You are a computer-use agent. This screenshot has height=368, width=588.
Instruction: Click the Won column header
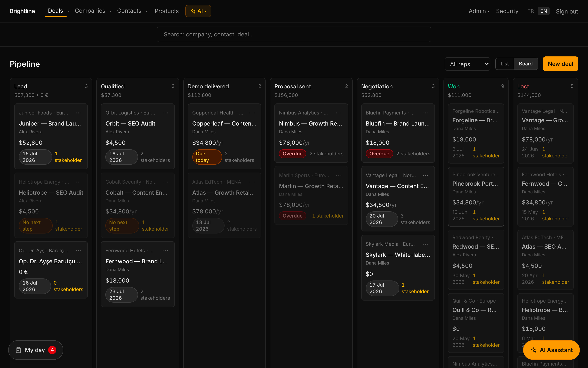pyautogui.click(x=454, y=86)
